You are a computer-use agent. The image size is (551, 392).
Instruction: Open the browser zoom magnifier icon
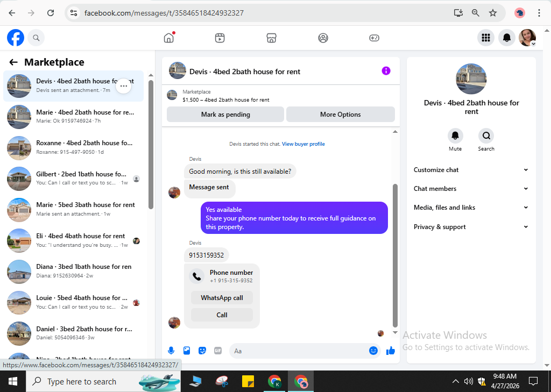point(475,13)
